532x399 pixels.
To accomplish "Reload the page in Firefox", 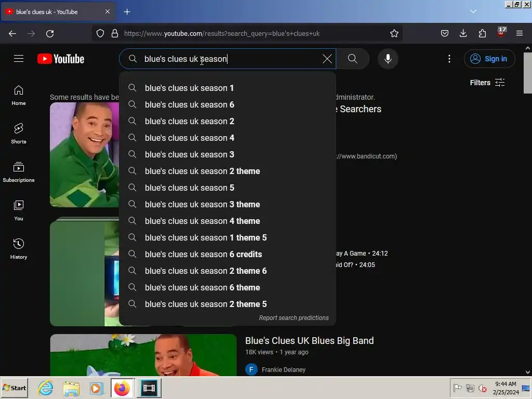I will tap(50, 34).
